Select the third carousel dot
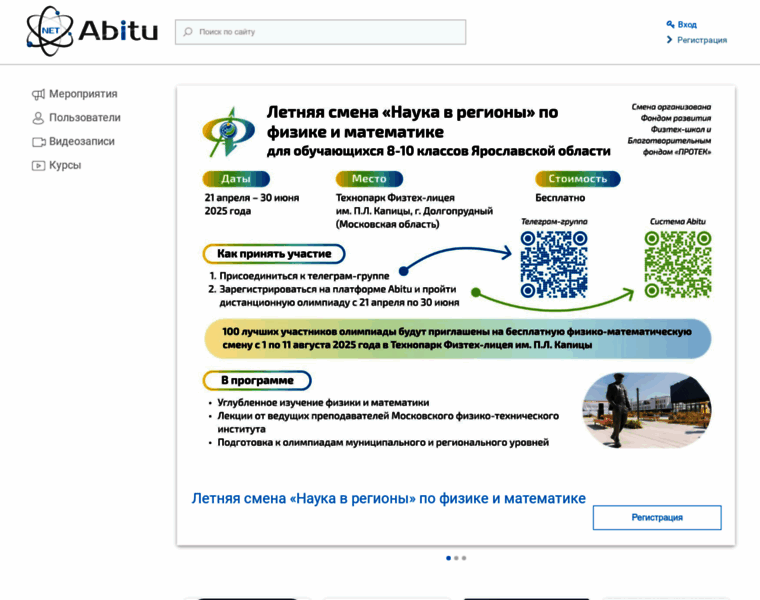The height and width of the screenshot is (600, 760). (464, 558)
